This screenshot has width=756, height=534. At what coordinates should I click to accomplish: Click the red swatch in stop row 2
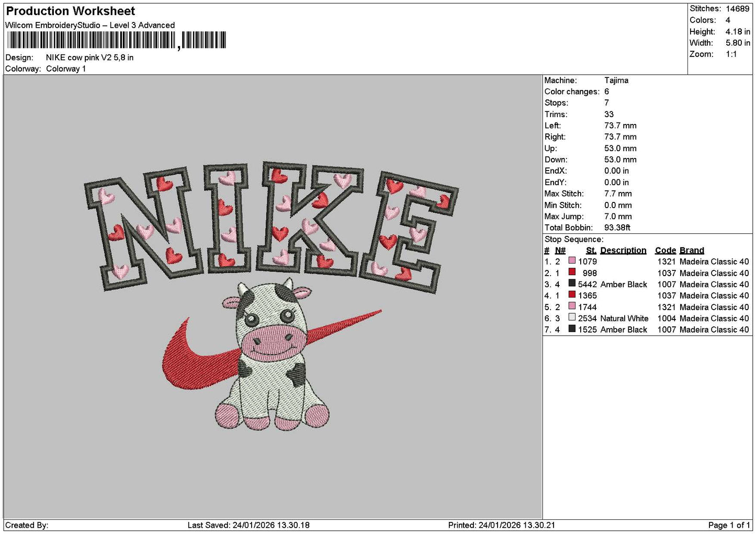pyautogui.click(x=572, y=272)
